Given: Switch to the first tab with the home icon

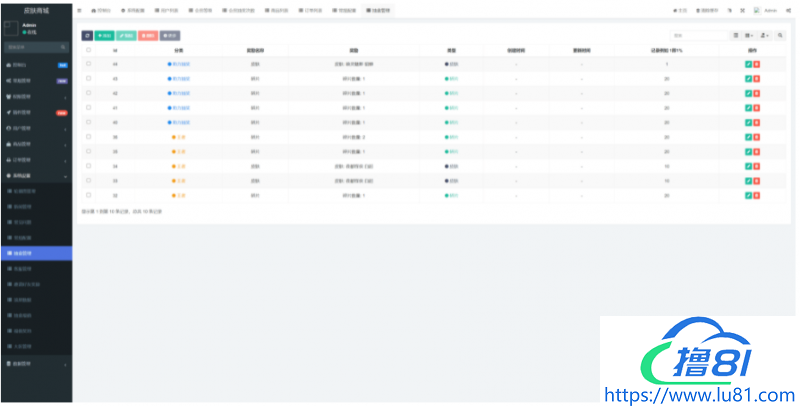Looking at the screenshot, I should (x=100, y=10).
